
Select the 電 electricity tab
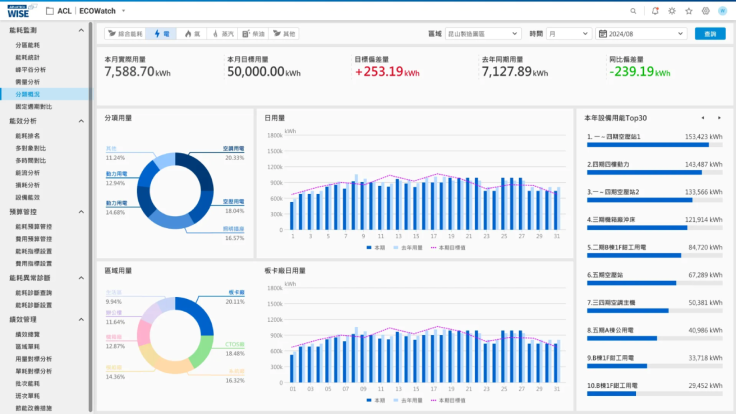(x=161, y=34)
